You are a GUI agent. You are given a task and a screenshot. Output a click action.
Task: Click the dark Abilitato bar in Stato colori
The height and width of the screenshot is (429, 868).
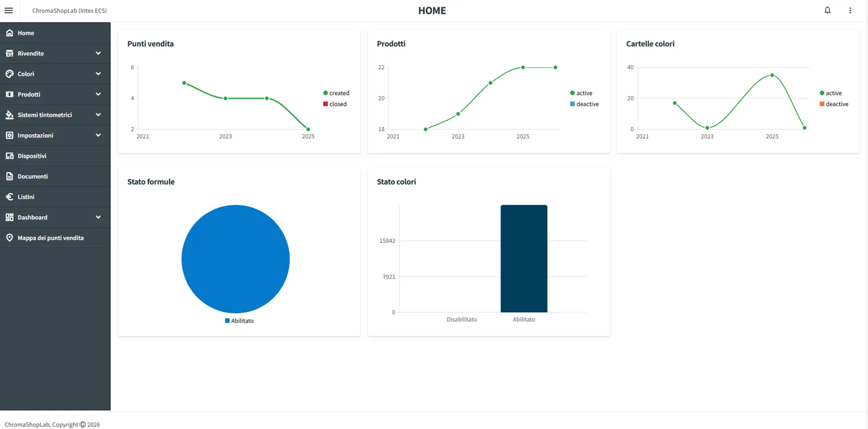coord(524,258)
